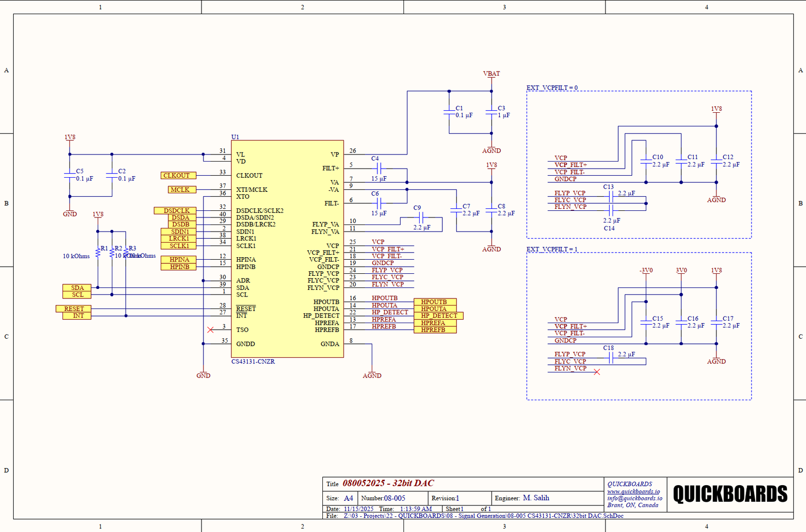Click the title text 080052025 - 32bit DAC
The height and width of the screenshot is (532, 806).
tap(388, 483)
